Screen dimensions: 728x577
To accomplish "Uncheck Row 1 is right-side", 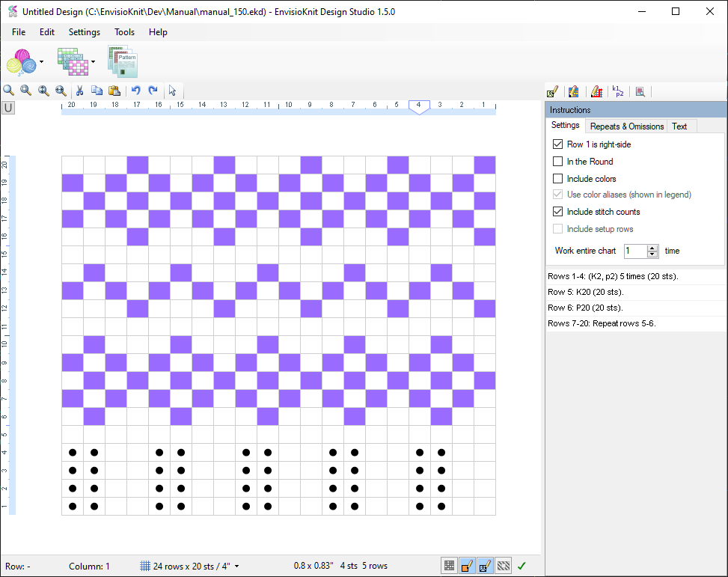I will coord(557,144).
